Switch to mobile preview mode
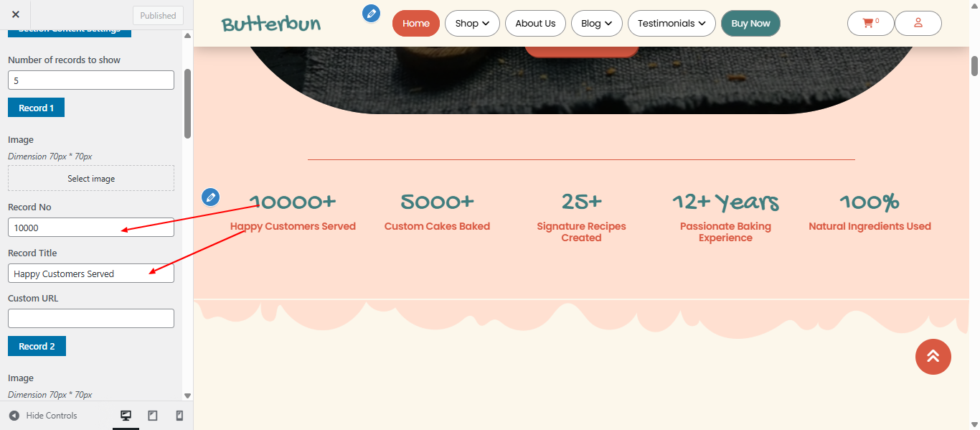980x430 pixels. pyautogui.click(x=179, y=415)
